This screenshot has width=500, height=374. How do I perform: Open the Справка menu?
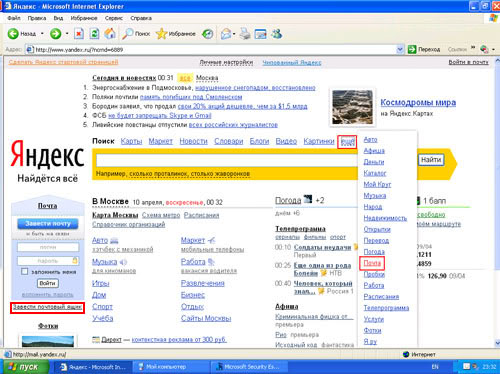141,18
